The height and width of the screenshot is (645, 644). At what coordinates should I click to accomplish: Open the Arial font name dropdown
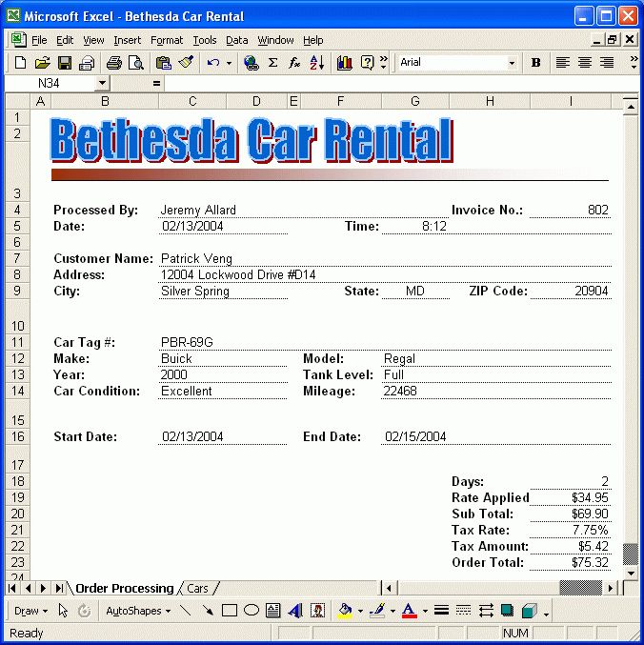pyautogui.click(x=512, y=63)
